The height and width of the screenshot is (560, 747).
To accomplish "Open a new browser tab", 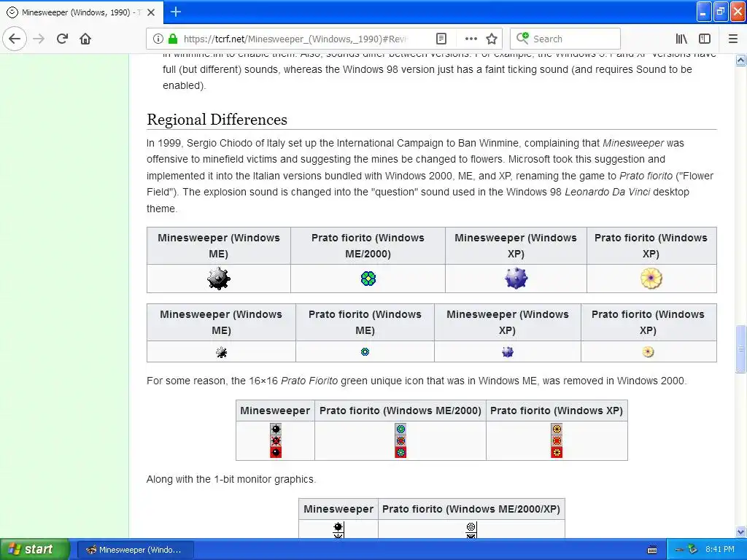I will click(176, 12).
